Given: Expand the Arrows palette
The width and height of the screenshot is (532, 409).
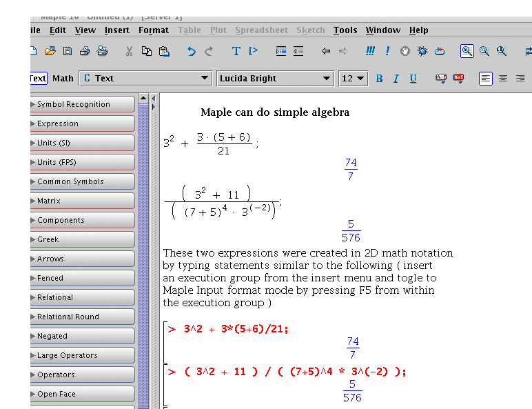Looking at the screenshot, I should click(83, 259).
